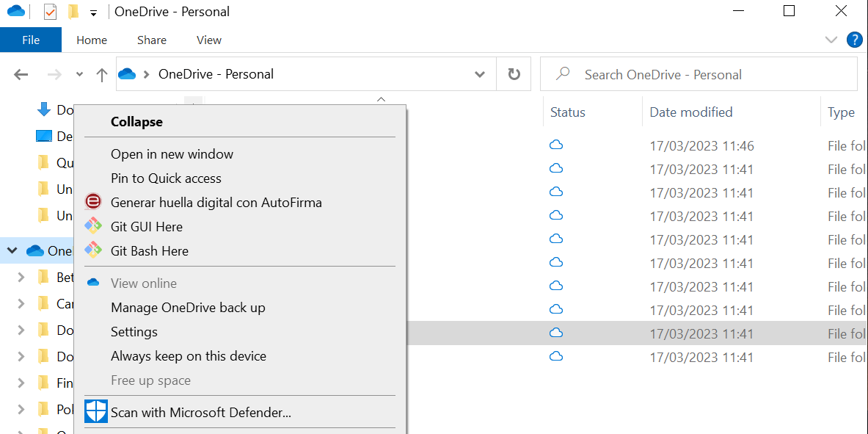Expand the ribbon with the chevron
This screenshot has width=868, height=434.
831,40
